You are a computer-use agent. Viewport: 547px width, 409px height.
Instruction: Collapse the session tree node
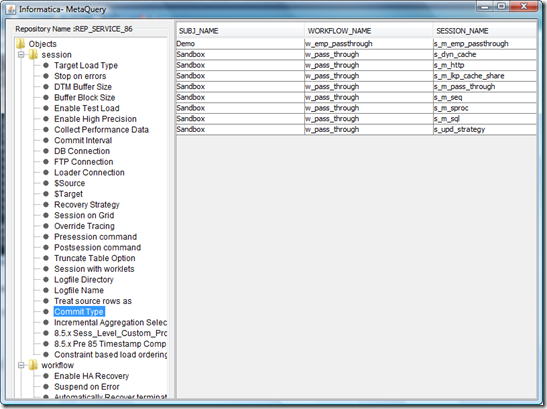[21, 55]
